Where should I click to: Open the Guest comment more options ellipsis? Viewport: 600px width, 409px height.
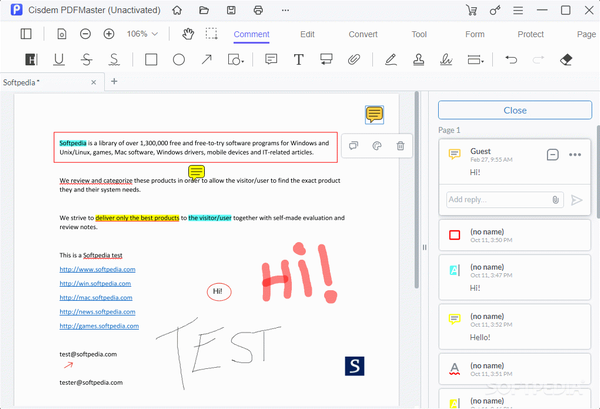coord(575,155)
